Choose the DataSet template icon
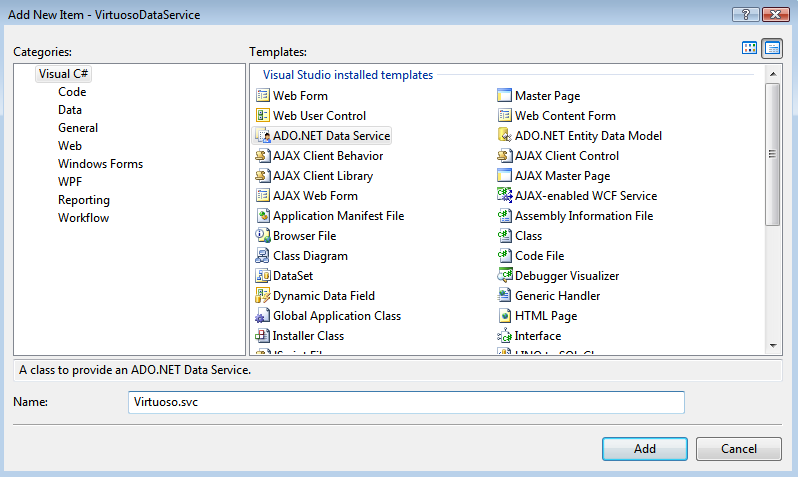The width and height of the screenshot is (798, 477). coord(263,276)
